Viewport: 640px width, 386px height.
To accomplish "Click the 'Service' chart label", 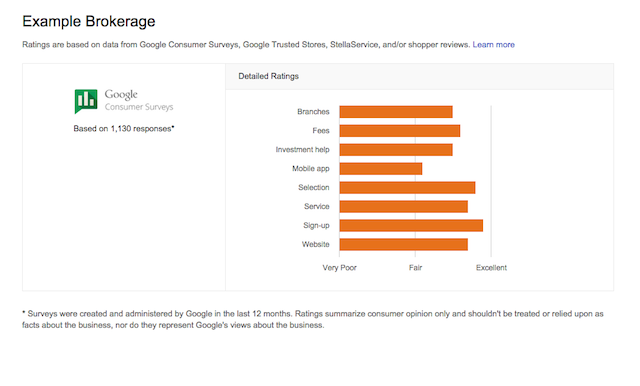I will click(316, 206).
